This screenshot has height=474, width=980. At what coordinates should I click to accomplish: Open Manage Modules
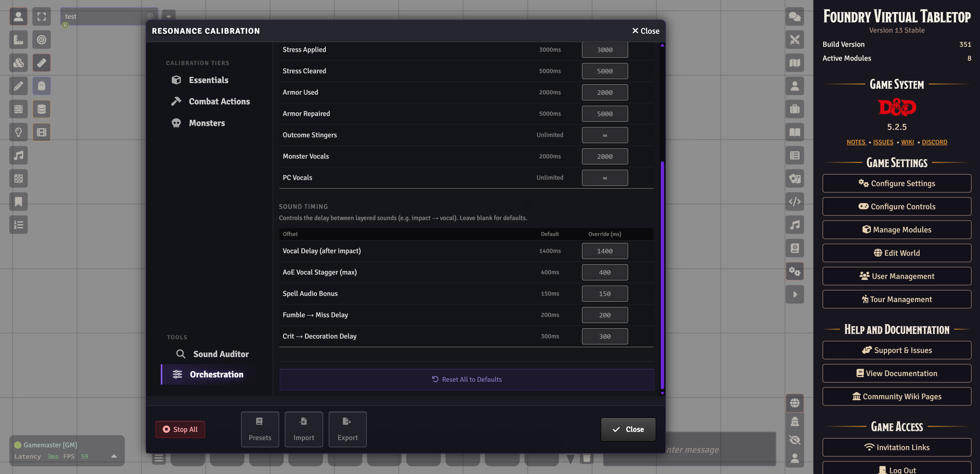(x=896, y=230)
